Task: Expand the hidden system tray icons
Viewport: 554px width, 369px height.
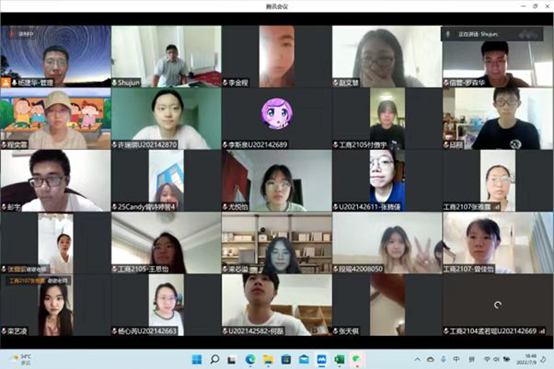Action: [417, 359]
